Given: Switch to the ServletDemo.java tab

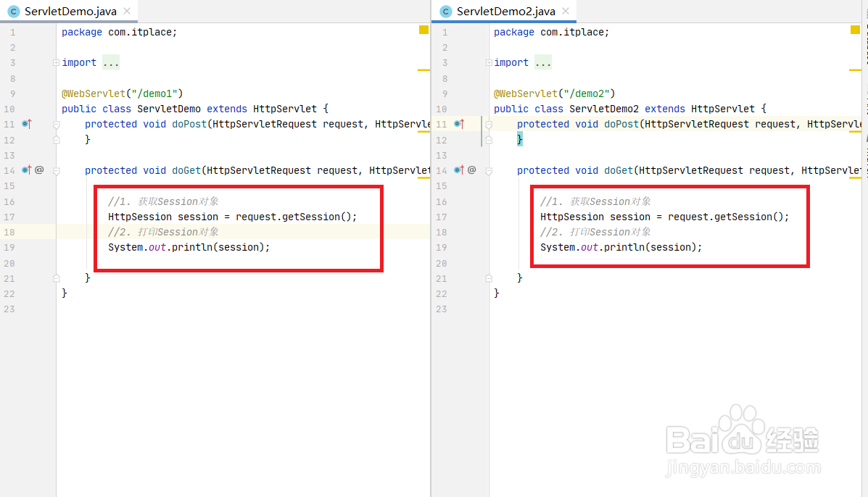Looking at the screenshot, I should [70, 11].
